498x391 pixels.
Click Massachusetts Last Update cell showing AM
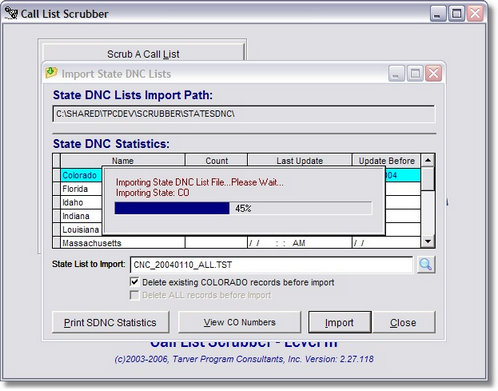300,243
